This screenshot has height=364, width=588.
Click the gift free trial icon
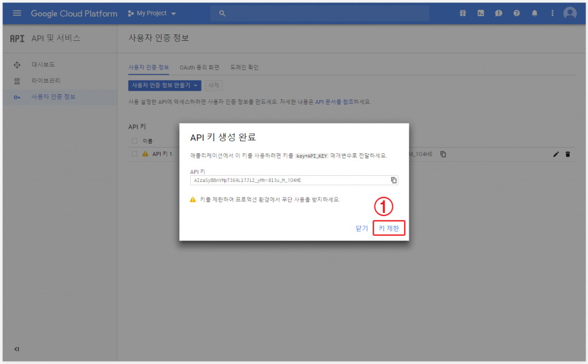point(463,13)
